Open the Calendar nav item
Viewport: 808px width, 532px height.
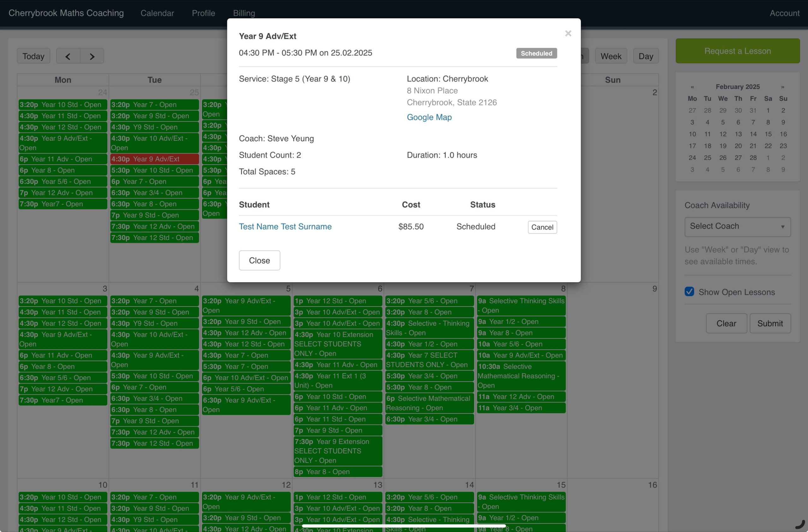tap(157, 13)
